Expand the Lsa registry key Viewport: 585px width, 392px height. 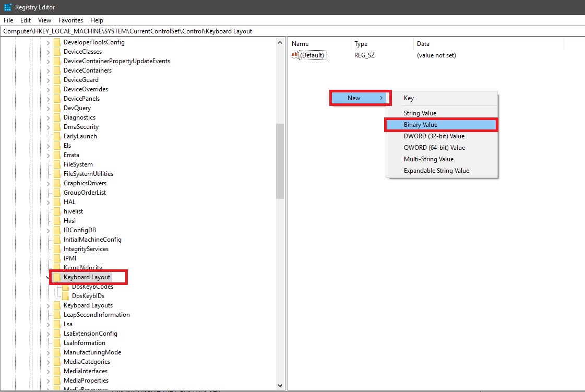[x=47, y=324]
